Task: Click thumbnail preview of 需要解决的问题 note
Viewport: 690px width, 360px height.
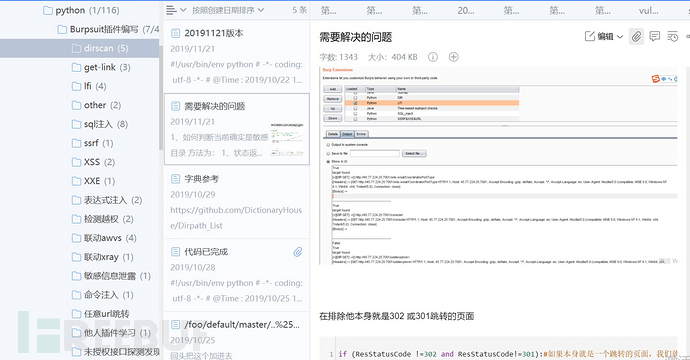Action: 287,140
